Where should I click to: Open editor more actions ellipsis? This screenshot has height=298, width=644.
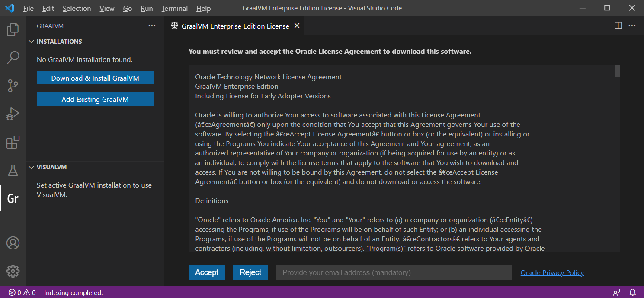(632, 26)
